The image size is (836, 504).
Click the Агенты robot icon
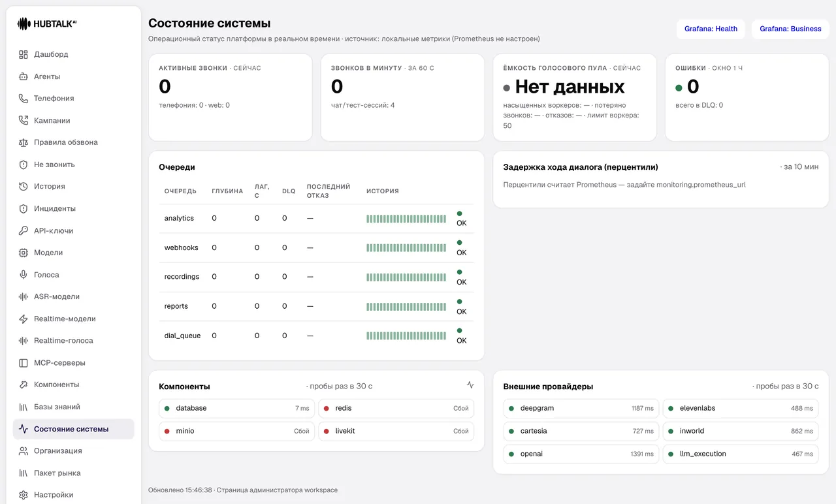24,76
